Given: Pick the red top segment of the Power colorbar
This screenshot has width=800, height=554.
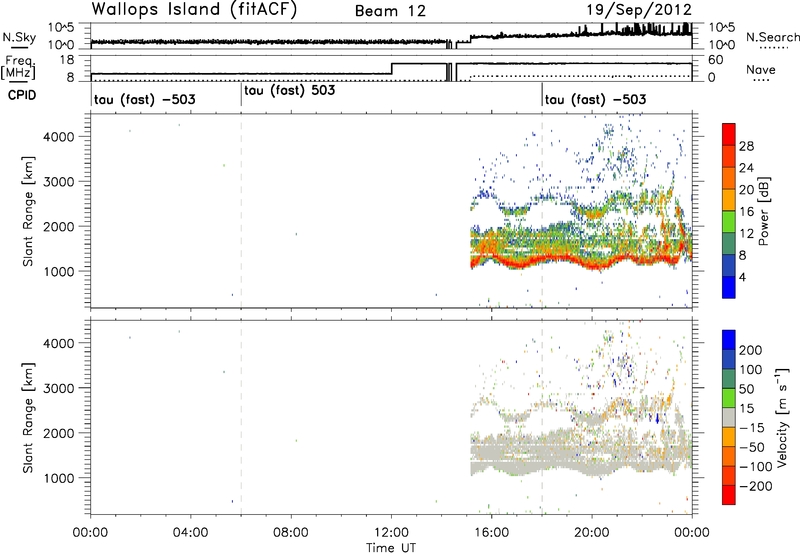Looking at the screenshot, I should [729, 135].
